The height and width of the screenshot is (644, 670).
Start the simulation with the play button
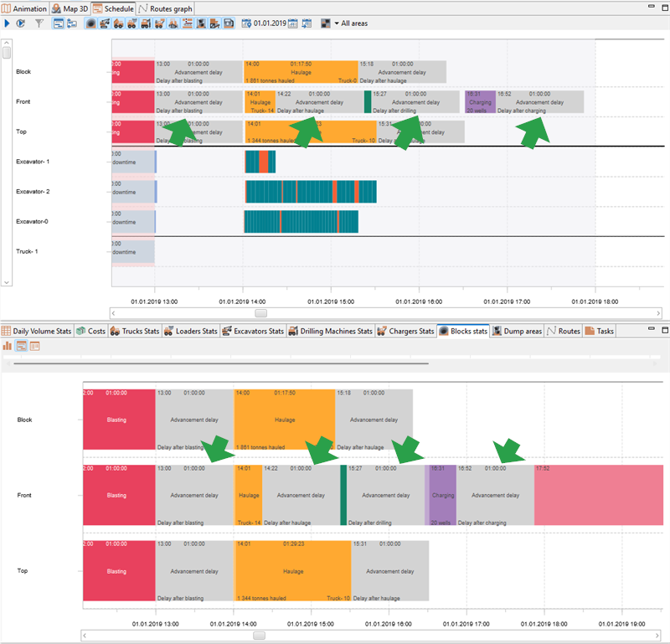point(7,23)
